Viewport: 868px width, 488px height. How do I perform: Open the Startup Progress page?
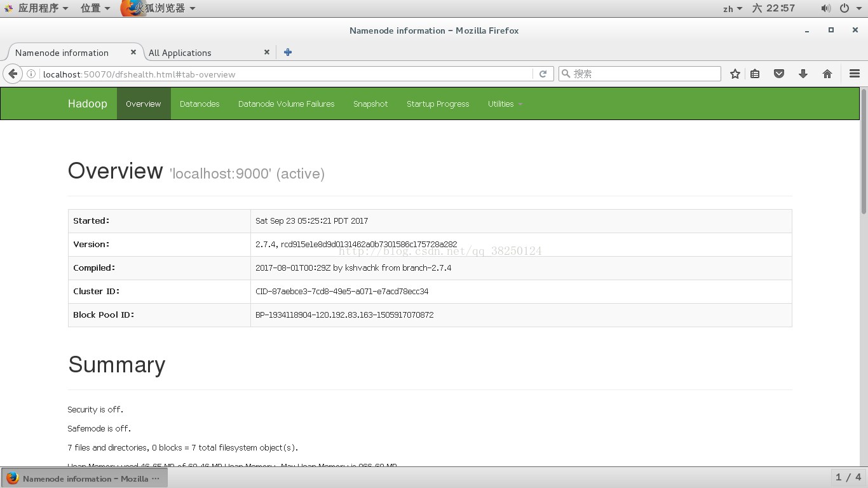pos(438,104)
